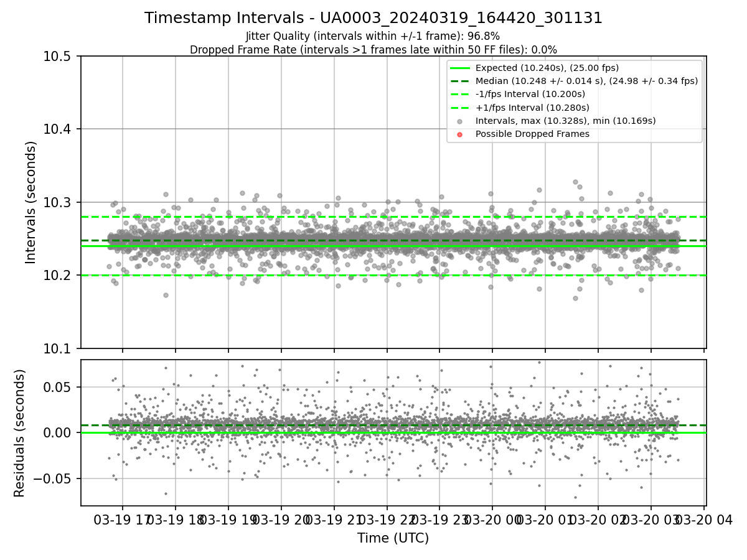Click the 'Time (UTC)' x-axis label
This screenshot has height=560, width=747.
(393, 538)
